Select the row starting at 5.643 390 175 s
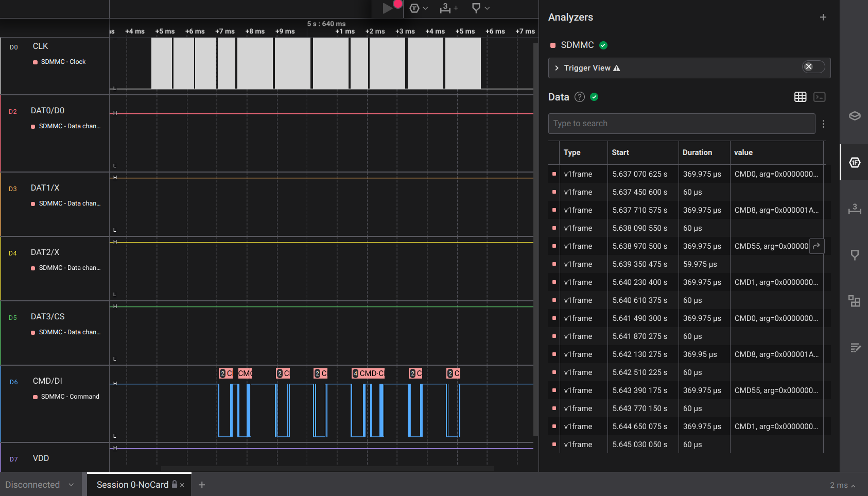868x496 pixels. click(x=690, y=390)
